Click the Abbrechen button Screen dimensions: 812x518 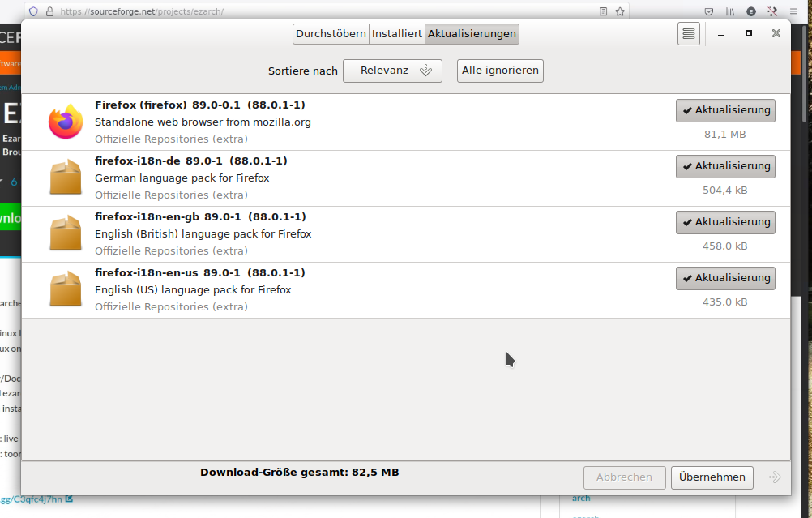625,477
